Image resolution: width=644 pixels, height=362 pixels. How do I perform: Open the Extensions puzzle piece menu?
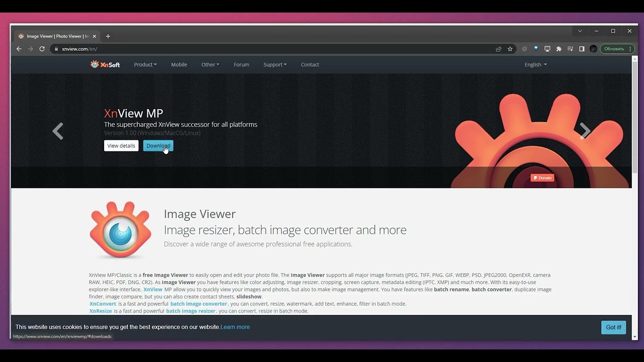coord(559,49)
